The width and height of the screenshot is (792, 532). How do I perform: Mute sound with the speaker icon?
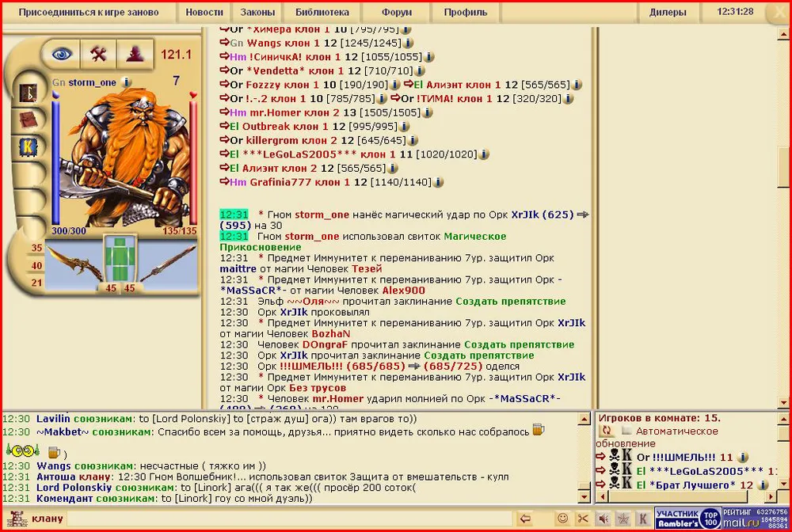click(x=604, y=519)
